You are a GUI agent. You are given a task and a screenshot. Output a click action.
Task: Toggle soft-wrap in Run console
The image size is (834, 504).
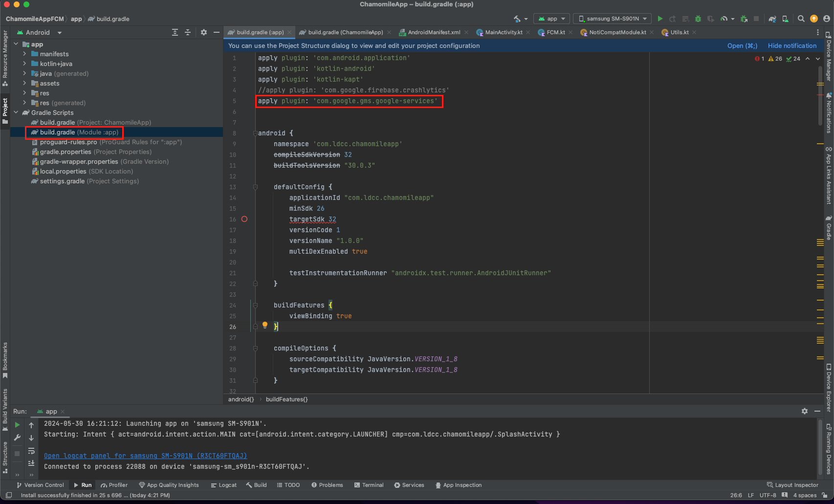(x=31, y=451)
